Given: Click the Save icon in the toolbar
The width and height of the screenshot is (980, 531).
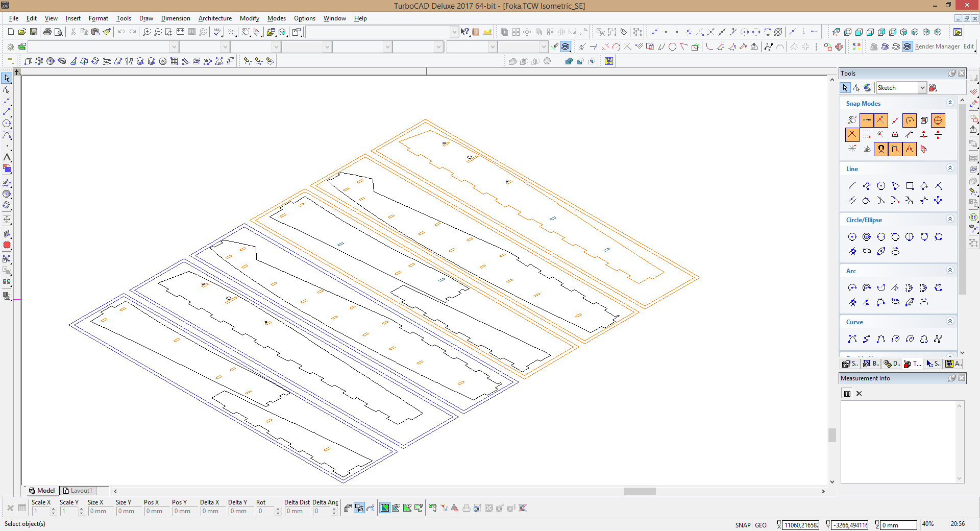Looking at the screenshot, I should click(34, 32).
